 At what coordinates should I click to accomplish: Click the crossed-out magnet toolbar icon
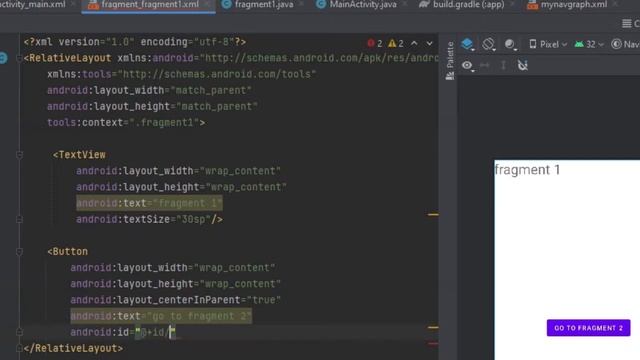[523, 65]
